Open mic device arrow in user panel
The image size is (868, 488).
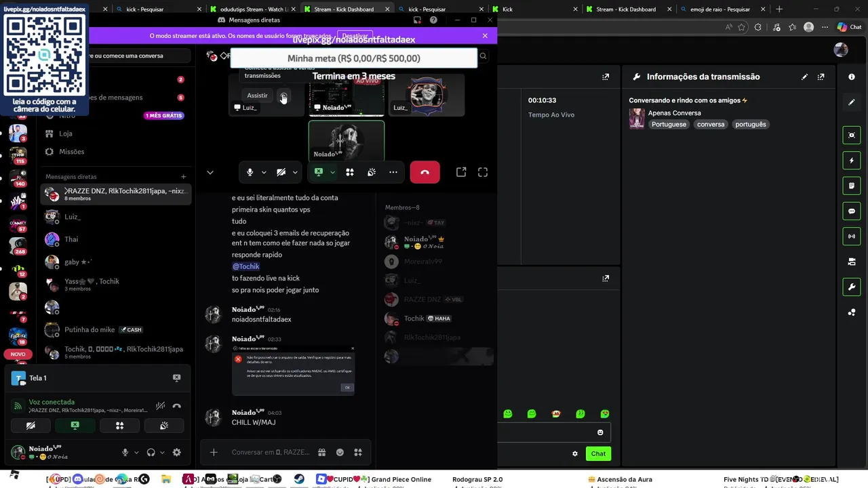pyautogui.click(x=136, y=452)
